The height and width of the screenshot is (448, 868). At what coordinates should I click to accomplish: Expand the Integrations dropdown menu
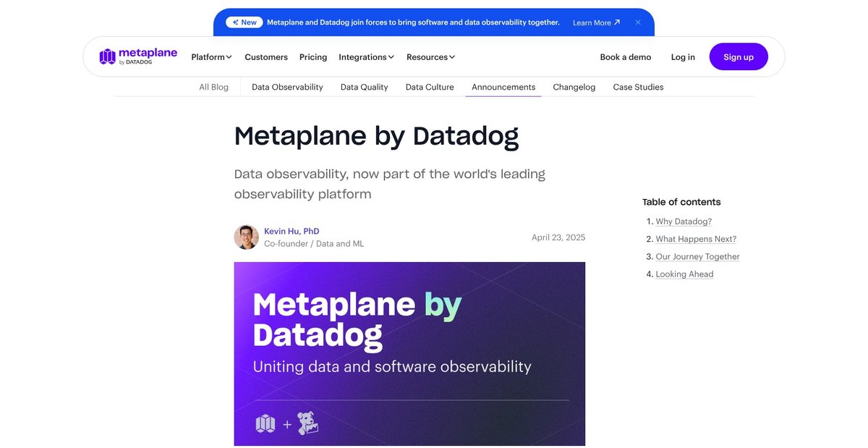pos(366,57)
